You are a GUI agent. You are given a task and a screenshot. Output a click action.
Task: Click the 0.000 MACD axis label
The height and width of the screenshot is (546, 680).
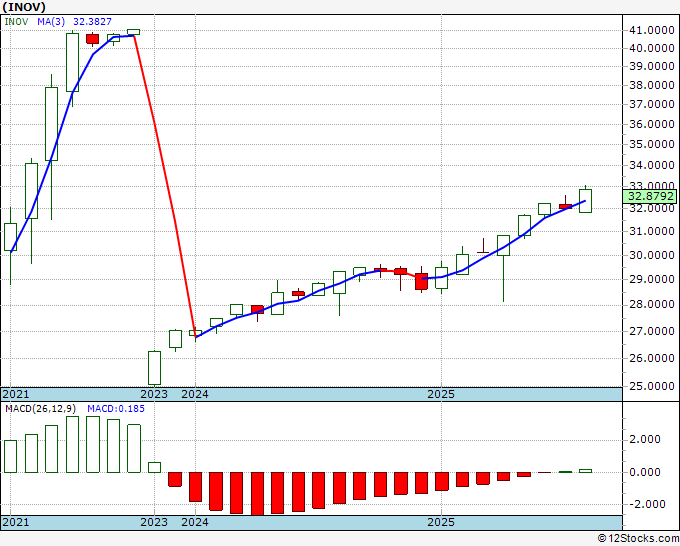pos(644,472)
